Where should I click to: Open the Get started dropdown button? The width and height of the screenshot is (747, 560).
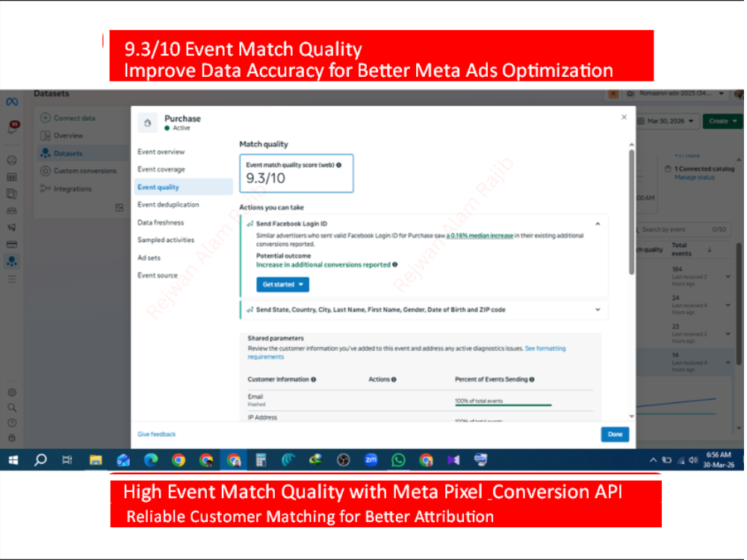coord(282,284)
